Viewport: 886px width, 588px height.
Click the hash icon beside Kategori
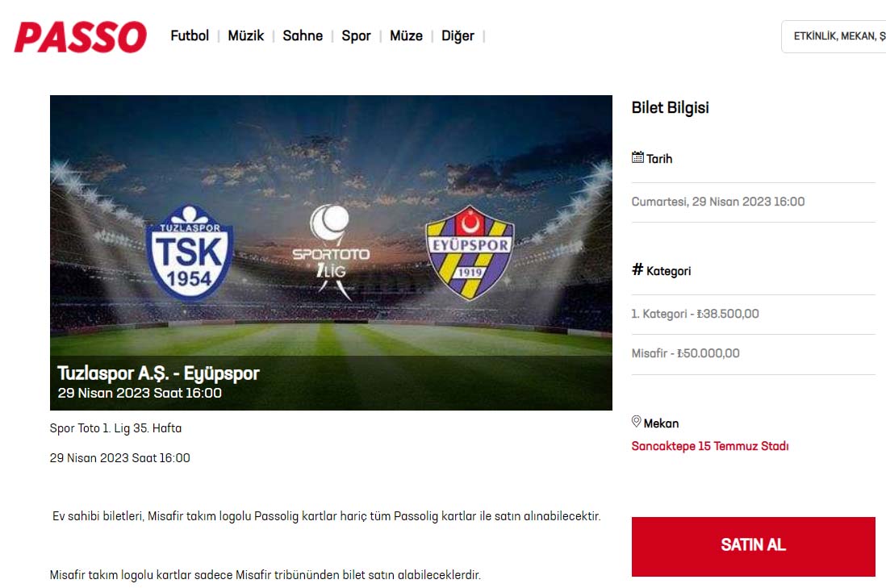[637, 269]
